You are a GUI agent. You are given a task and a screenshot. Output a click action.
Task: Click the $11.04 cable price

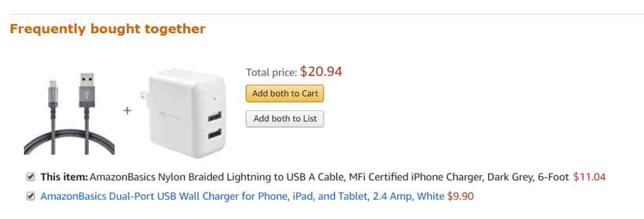point(589,177)
